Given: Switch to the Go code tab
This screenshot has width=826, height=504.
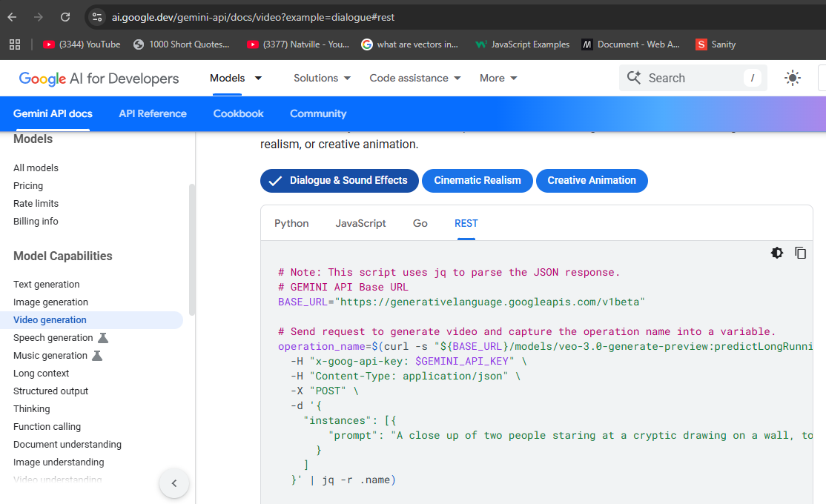Looking at the screenshot, I should point(420,223).
